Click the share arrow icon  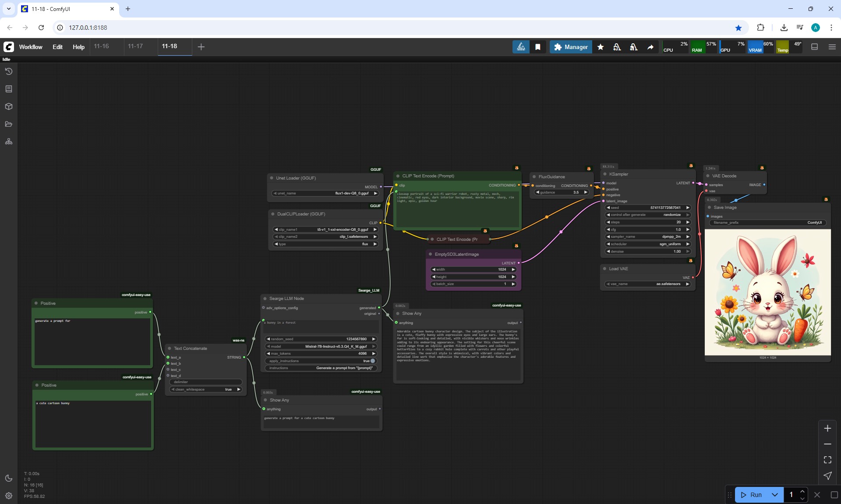(650, 47)
